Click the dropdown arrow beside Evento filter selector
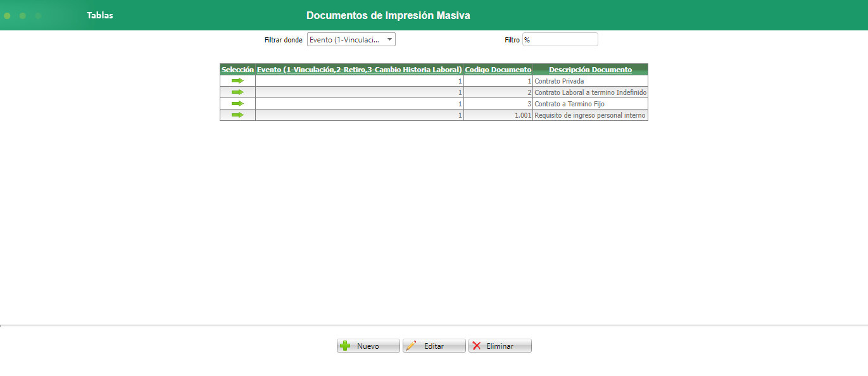The image size is (868, 376). (389, 39)
